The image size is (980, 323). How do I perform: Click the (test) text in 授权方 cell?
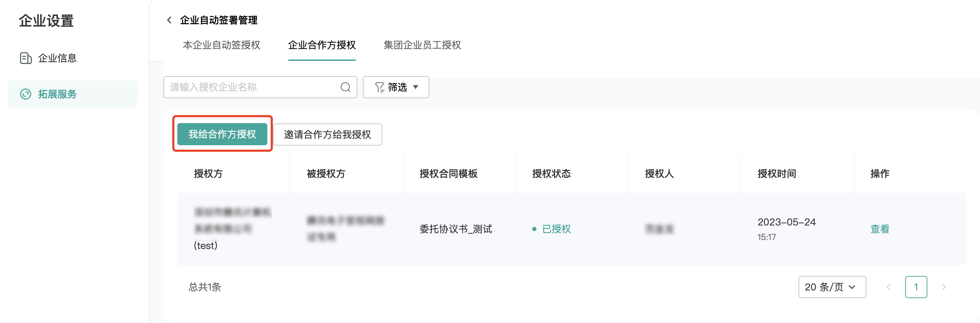coord(205,246)
